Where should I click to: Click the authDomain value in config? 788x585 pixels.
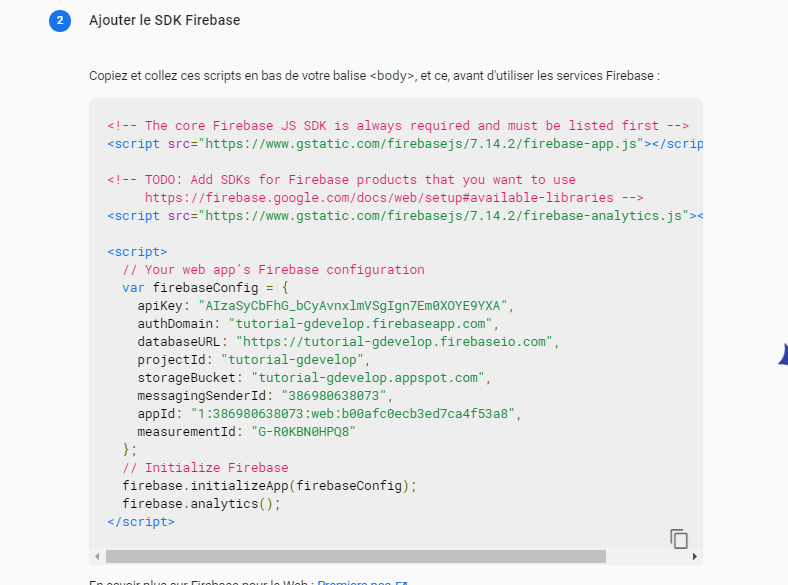pyautogui.click(x=363, y=324)
